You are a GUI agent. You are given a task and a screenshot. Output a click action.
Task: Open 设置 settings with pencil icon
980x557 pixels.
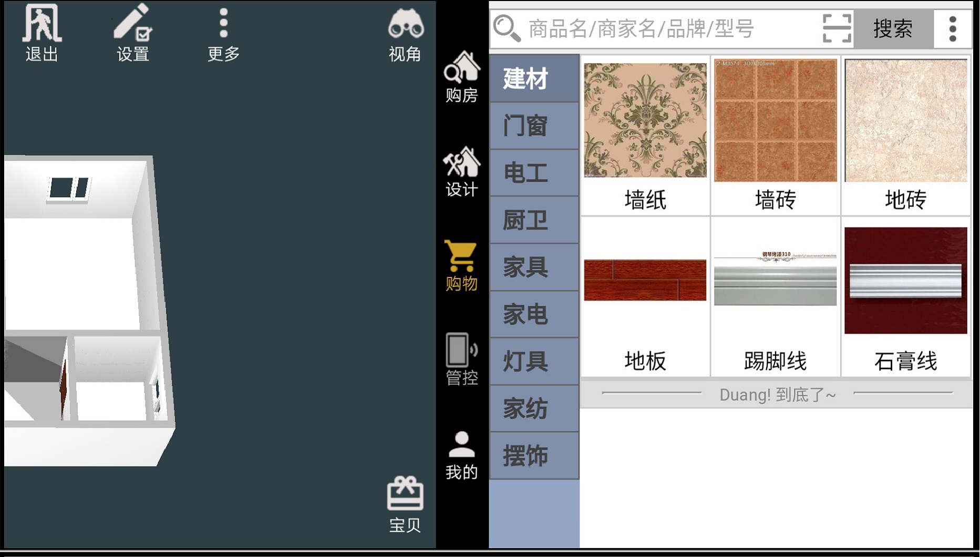tap(132, 33)
